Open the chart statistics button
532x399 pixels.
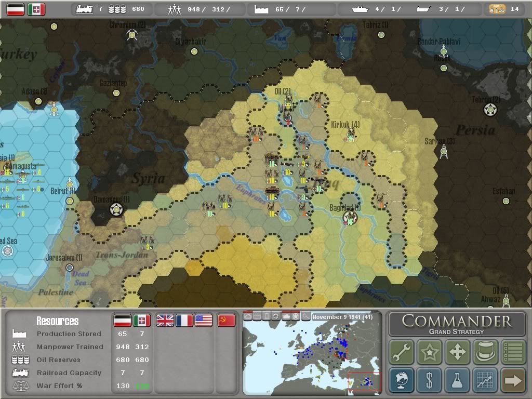point(485,380)
